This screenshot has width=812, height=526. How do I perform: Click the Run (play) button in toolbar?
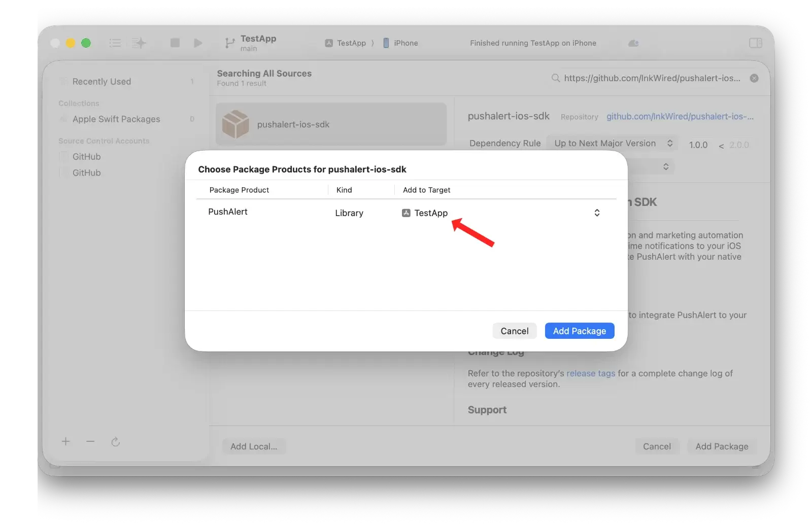click(x=198, y=43)
